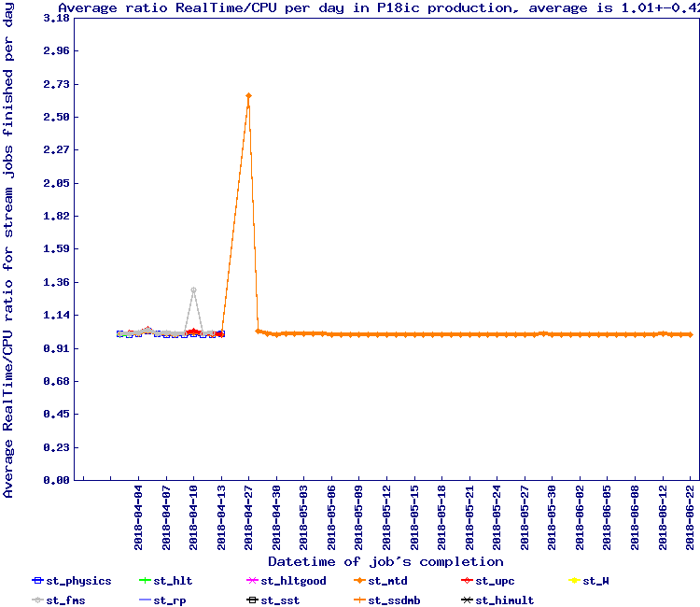Click the 1.36 y-axis value
The image size is (700, 607).
pos(56,282)
